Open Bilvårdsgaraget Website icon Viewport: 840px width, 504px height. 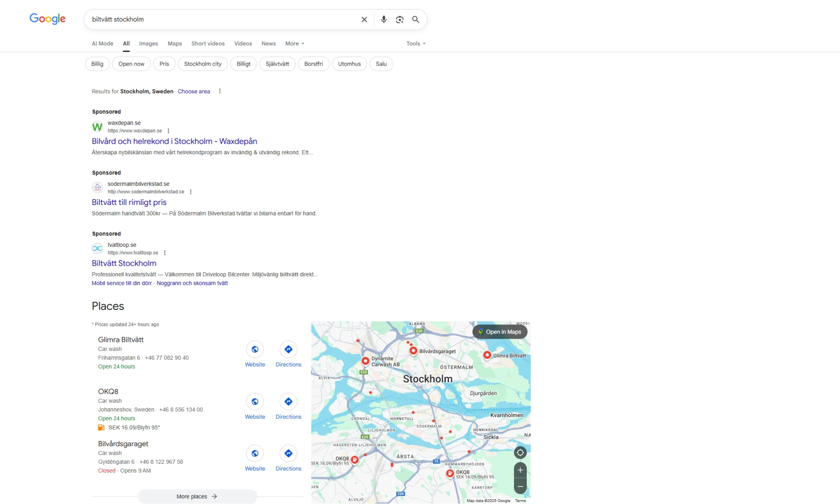click(x=255, y=453)
